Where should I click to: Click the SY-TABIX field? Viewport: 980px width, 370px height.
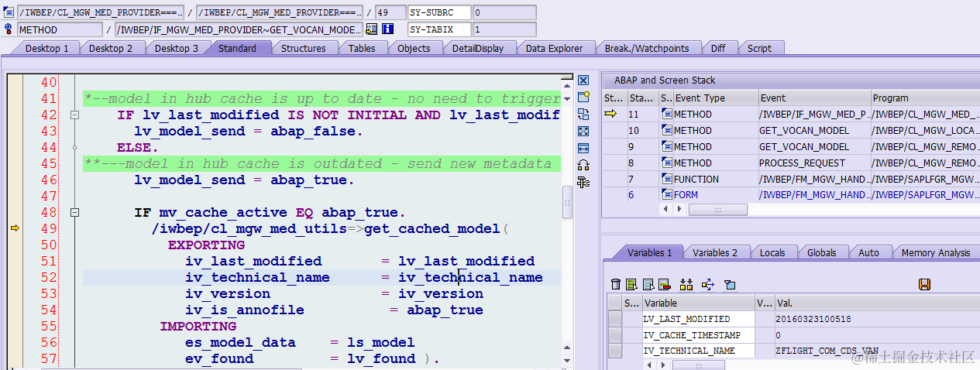click(439, 29)
